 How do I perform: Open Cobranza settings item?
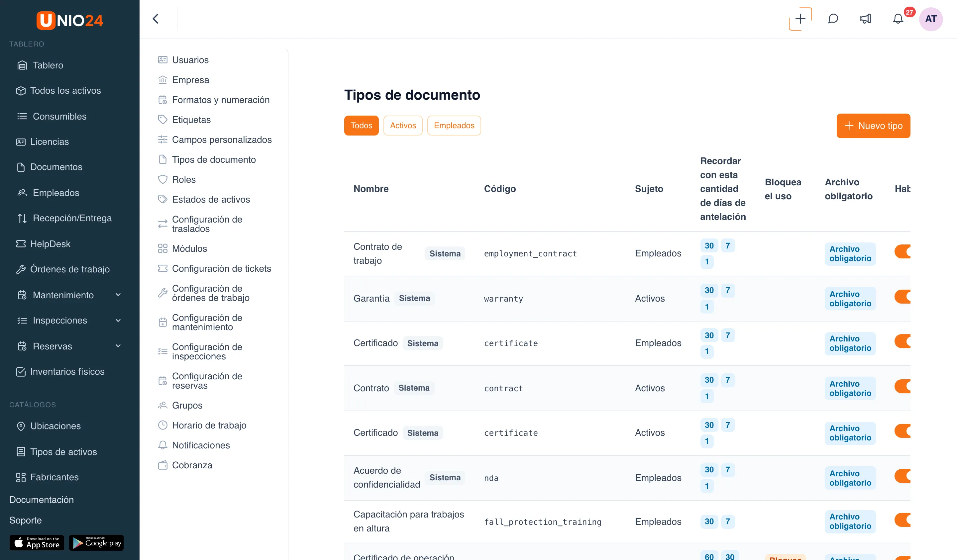[185, 465]
